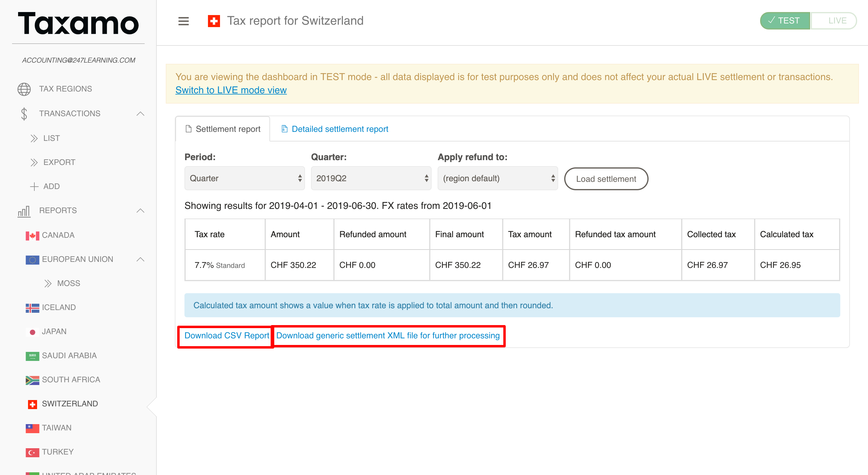868x475 pixels.
Task: Click the Transactions dollar sign icon
Action: pyautogui.click(x=24, y=114)
